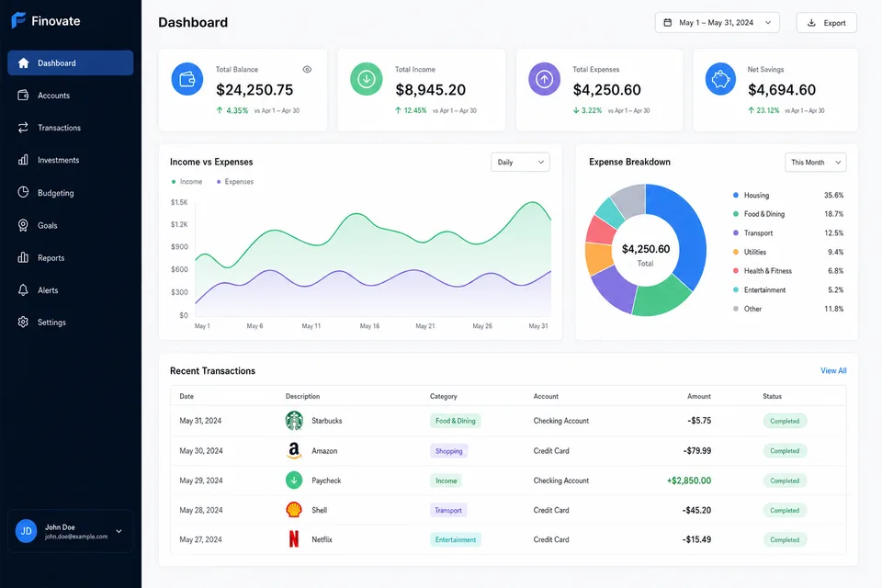The height and width of the screenshot is (588, 882).
Task: Click the Completed status badge for Netflix
Action: click(785, 539)
